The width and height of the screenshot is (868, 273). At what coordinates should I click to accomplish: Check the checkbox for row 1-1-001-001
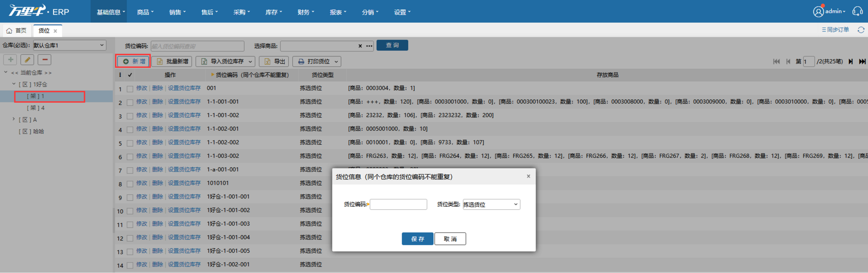click(130, 102)
